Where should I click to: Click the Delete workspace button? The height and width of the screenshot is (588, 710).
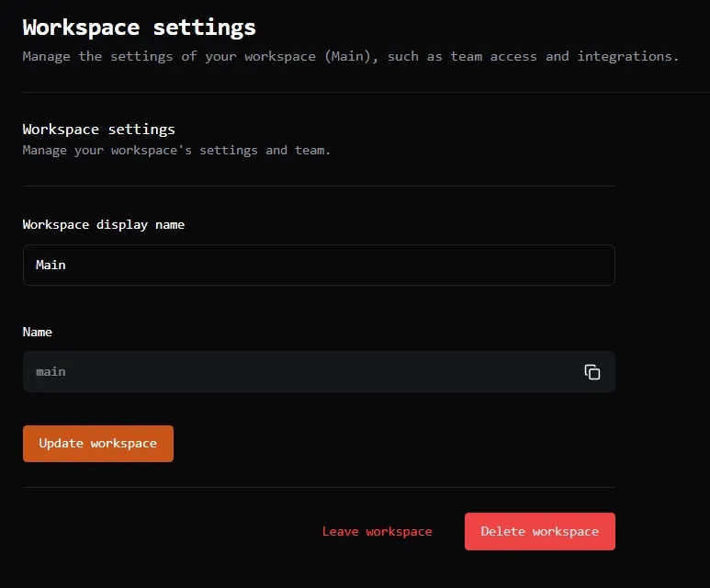(x=540, y=531)
